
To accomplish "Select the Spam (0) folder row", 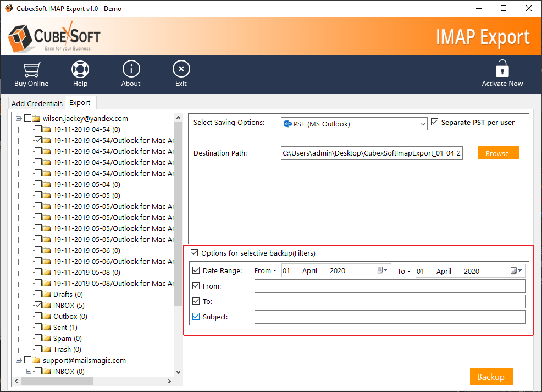I will [x=68, y=339].
